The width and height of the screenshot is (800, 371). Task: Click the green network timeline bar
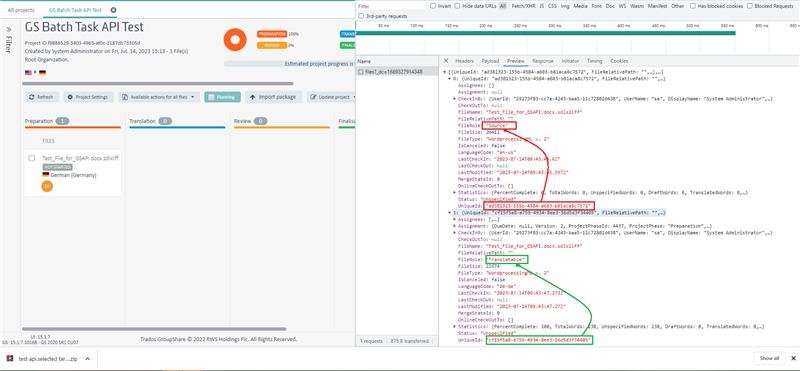(x=546, y=33)
